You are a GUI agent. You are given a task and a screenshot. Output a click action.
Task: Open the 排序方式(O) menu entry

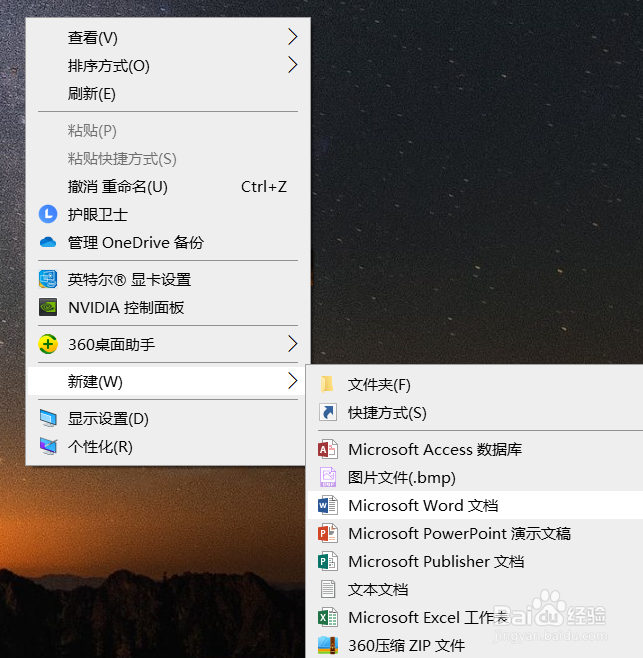click(x=168, y=65)
